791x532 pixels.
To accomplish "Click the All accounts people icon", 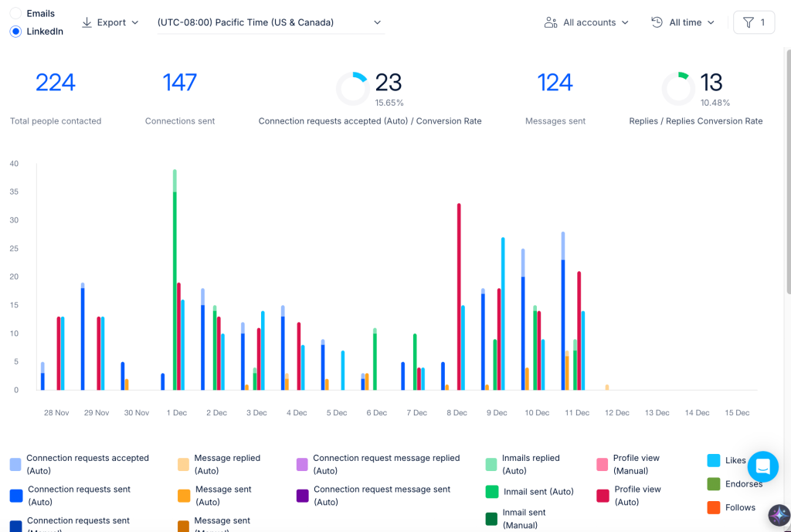I will click(550, 22).
